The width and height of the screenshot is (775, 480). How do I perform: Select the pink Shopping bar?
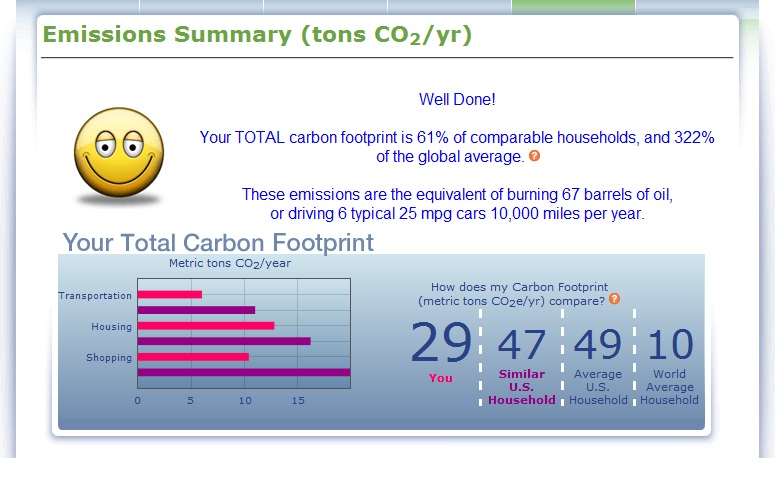pyautogui.click(x=193, y=357)
